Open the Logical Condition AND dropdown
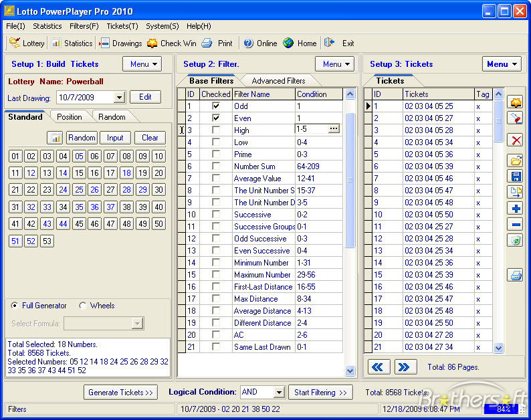 (279, 392)
